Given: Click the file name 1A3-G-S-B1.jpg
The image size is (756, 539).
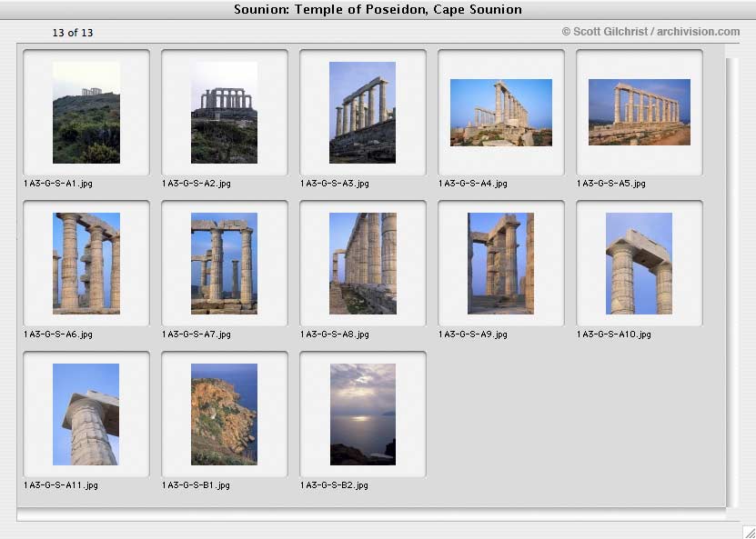Looking at the screenshot, I should coord(196,485).
